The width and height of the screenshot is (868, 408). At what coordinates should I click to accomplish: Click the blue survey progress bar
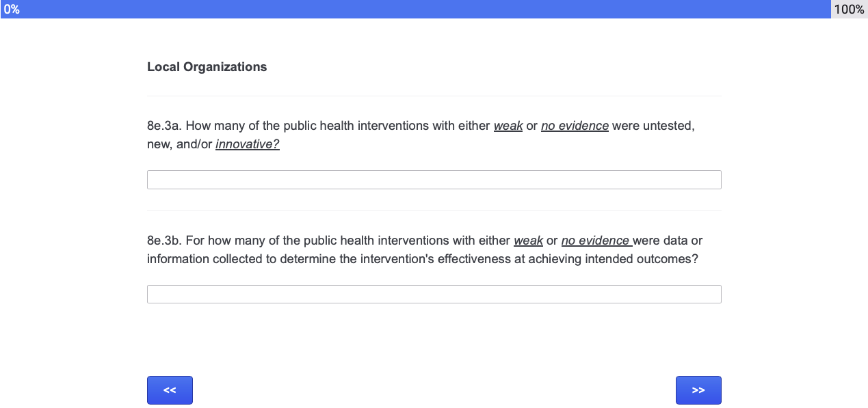pos(424,9)
